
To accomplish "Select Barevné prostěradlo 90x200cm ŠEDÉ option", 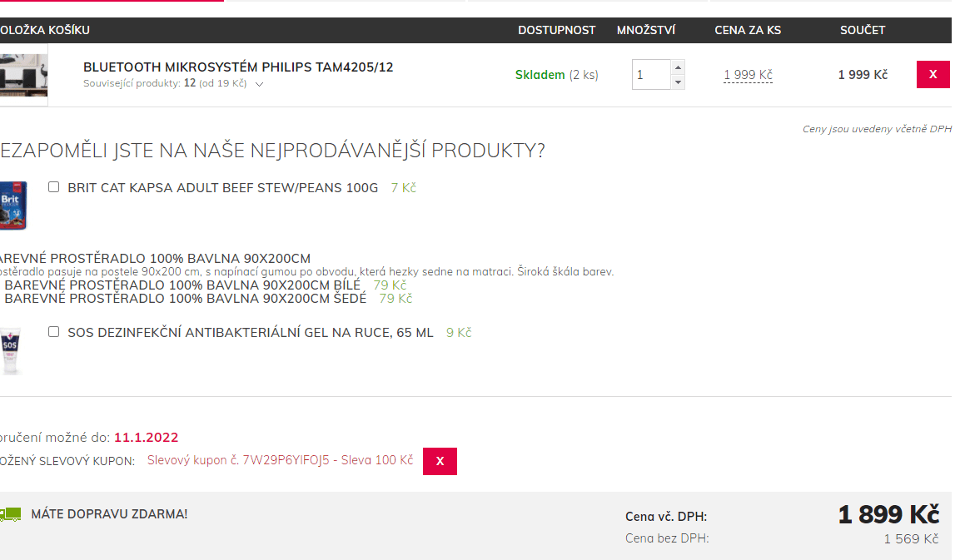I will click(x=185, y=299).
